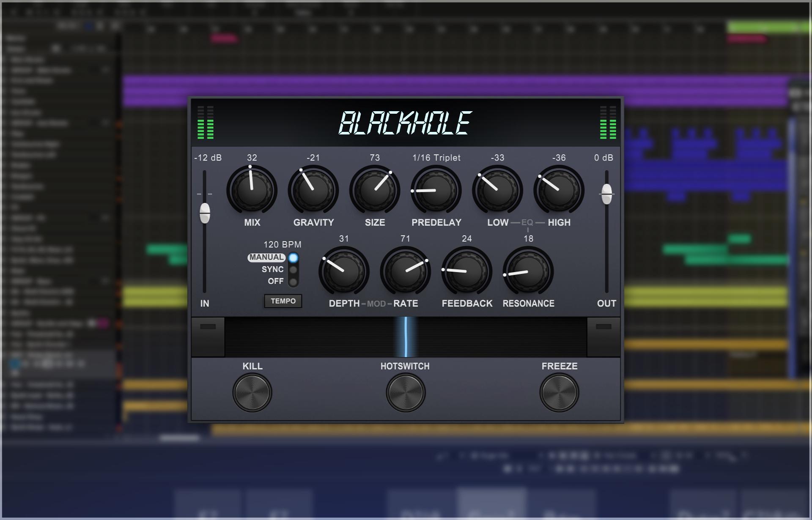
Task: Click the Rate value 71
Action: tap(405, 238)
